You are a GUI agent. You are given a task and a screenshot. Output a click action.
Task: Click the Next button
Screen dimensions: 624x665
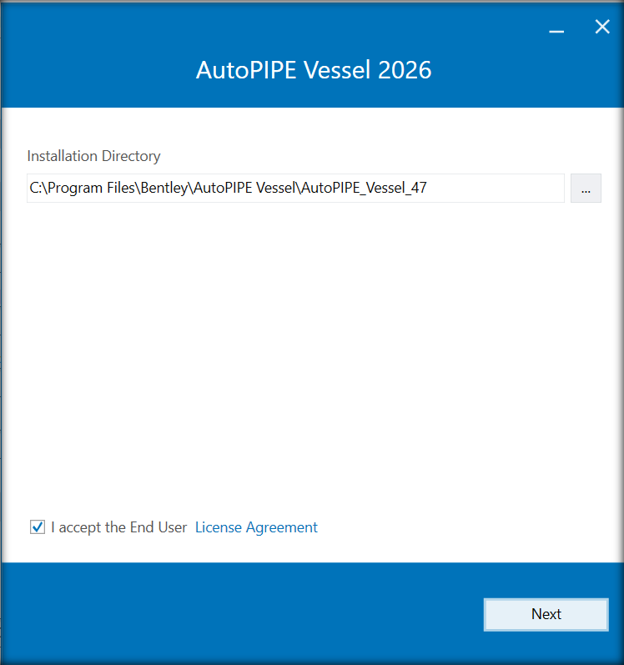[x=546, y=614]
